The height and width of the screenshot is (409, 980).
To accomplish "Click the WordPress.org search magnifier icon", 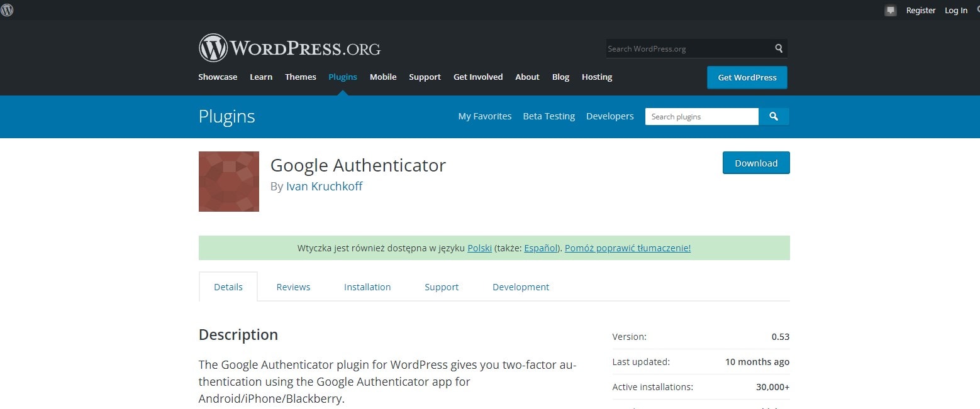I will [779, 48].
